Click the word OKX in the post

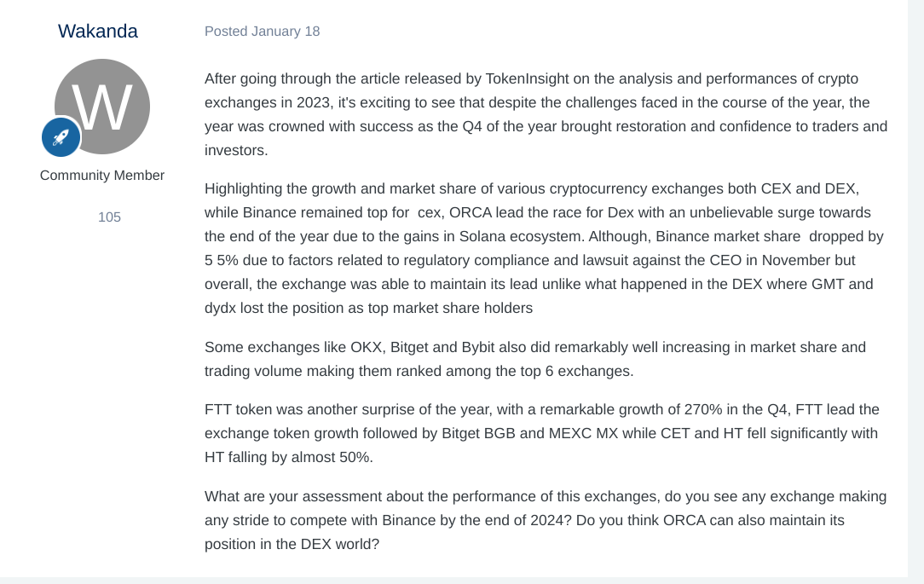(367, 347)
